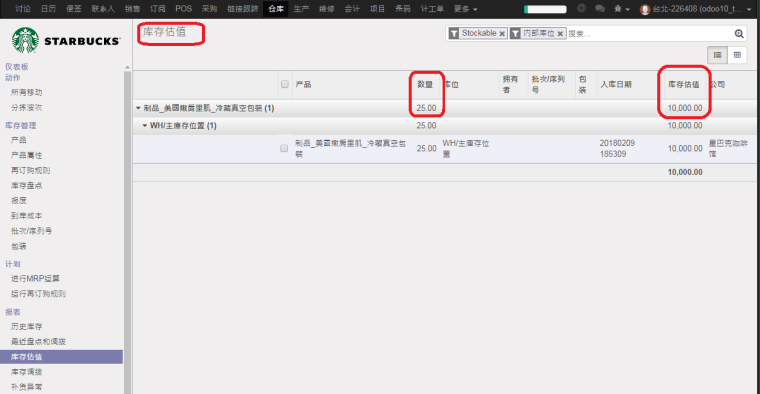Open 批次/序列号 in sidebar
The image size is (760, 394).
(32, 231)
